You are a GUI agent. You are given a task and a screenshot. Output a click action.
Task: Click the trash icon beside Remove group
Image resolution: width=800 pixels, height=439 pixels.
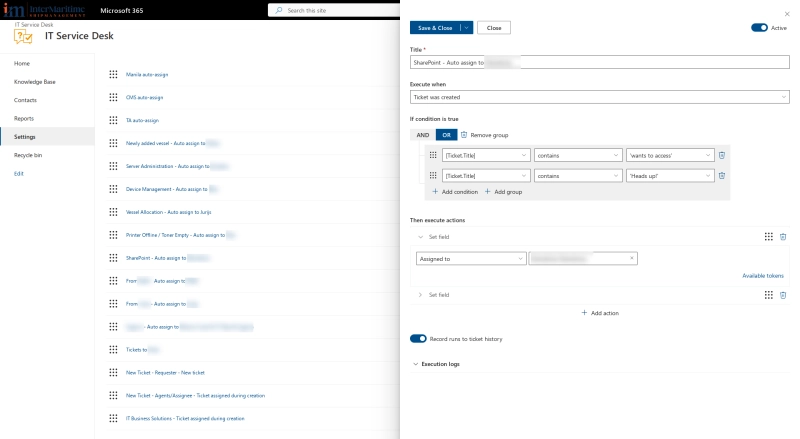coord(464,134)
